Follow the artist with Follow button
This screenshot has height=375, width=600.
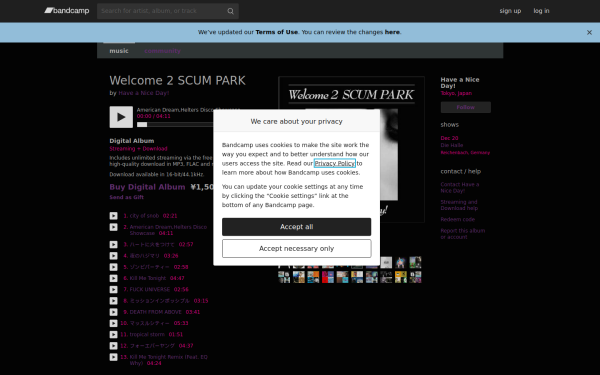pos(465,108)
